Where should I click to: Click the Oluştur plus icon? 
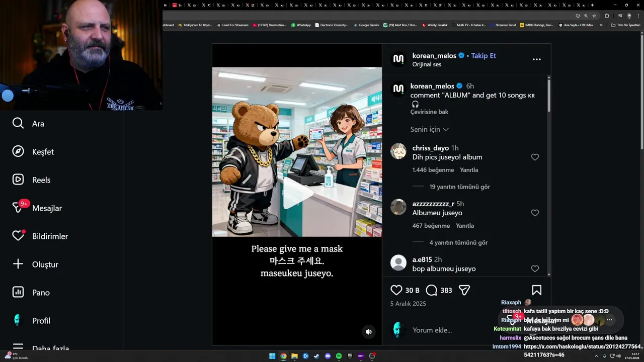coord(18,264)
